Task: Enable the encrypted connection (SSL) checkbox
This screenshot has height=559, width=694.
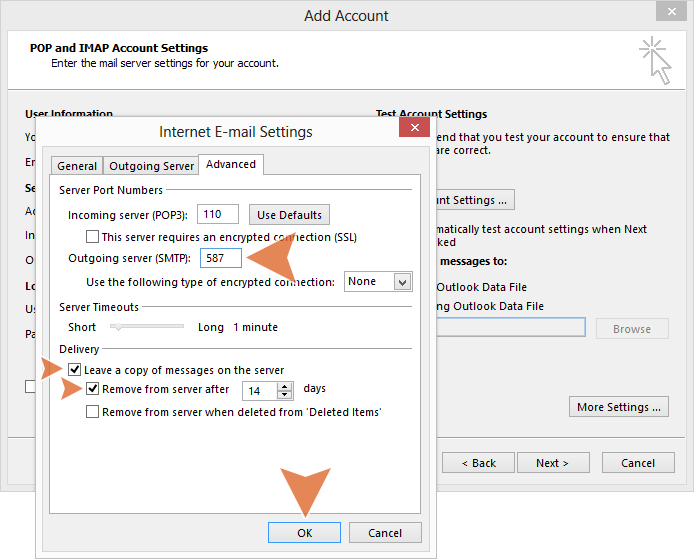Action: (93, 237)
